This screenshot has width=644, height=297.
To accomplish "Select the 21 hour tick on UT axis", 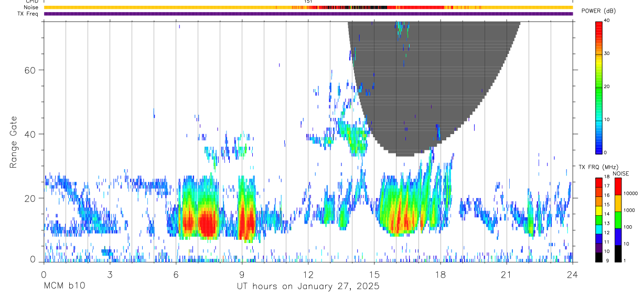I will 506,274.
